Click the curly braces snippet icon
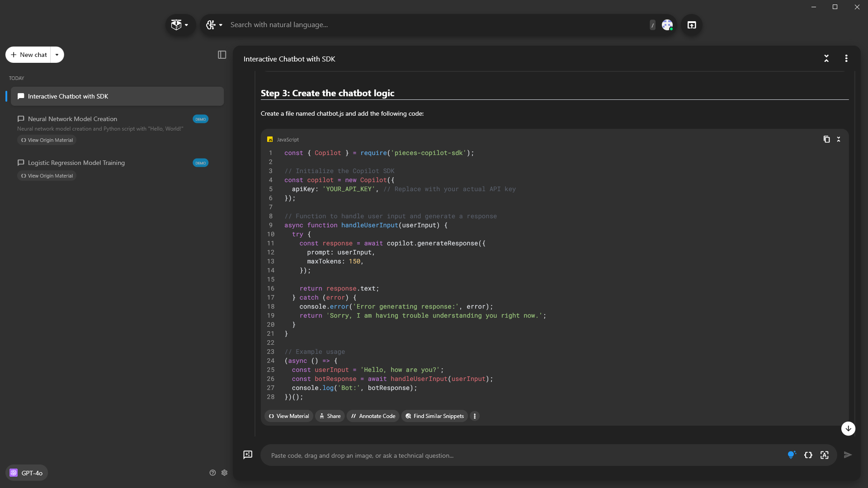The image size is (868, 488). [808, 455]
